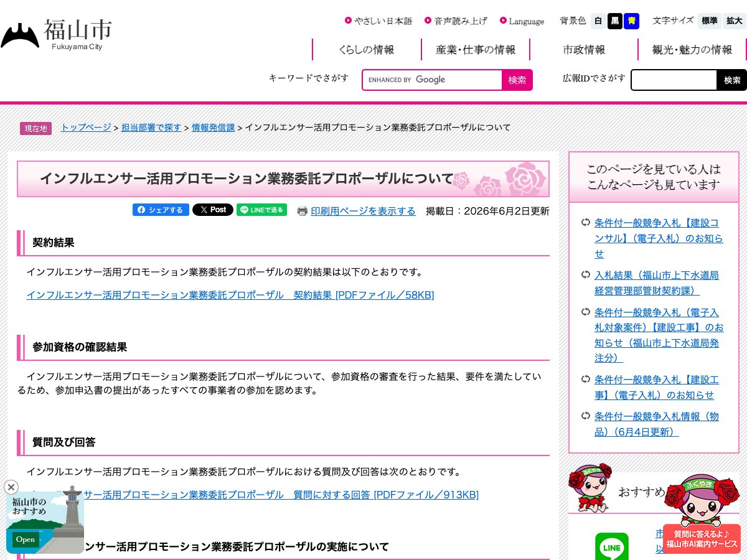Viewport: 747px width, 560px height.
Task: Go to 担当部署で探す breadcrumb
Action: [x=151, y=128]
